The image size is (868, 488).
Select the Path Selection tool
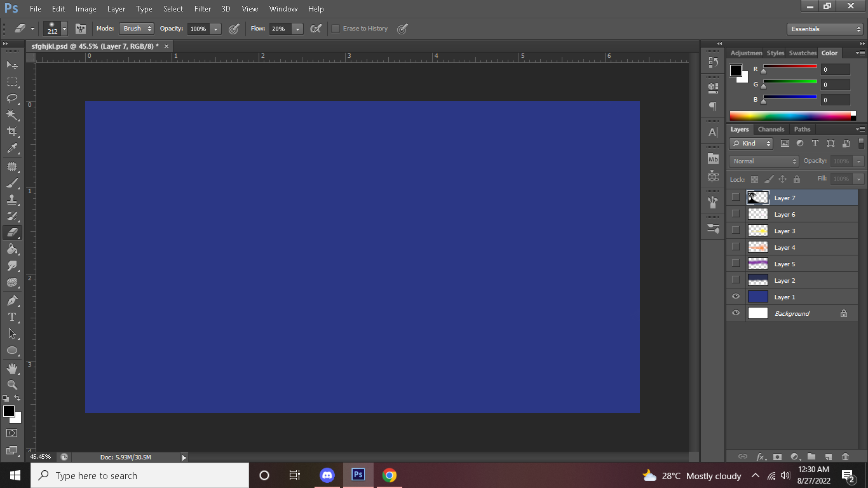coord(12,333)
